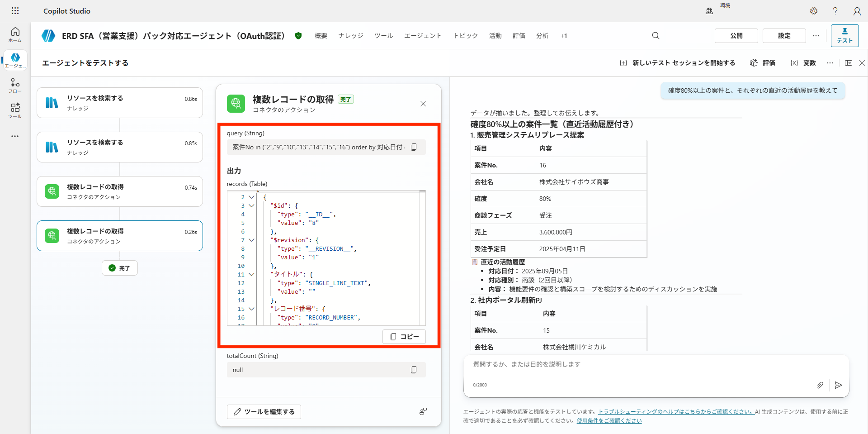Open the search magnifier icon
Screen dimensions: 868x434
(656, 36)
